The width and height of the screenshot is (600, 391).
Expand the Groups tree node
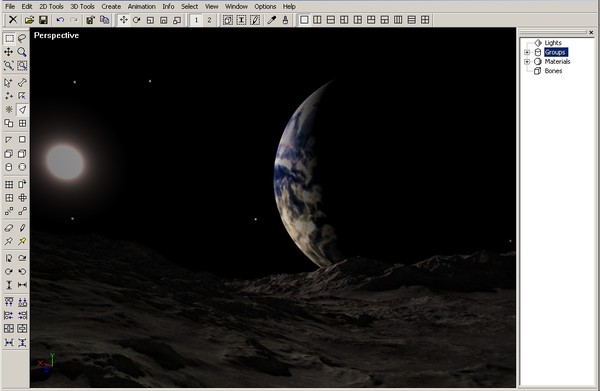coord(527,52)
